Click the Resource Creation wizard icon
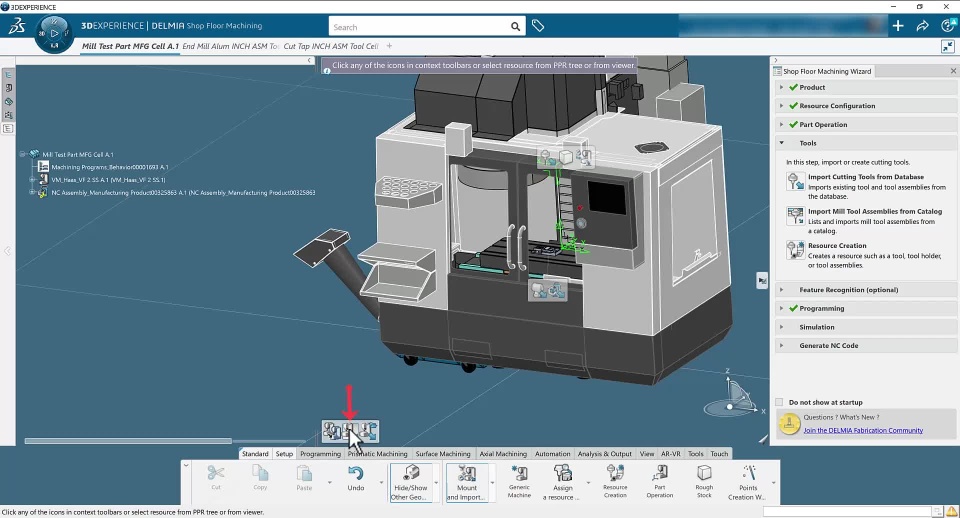This screenshot has width=960, height=518. 795,250
